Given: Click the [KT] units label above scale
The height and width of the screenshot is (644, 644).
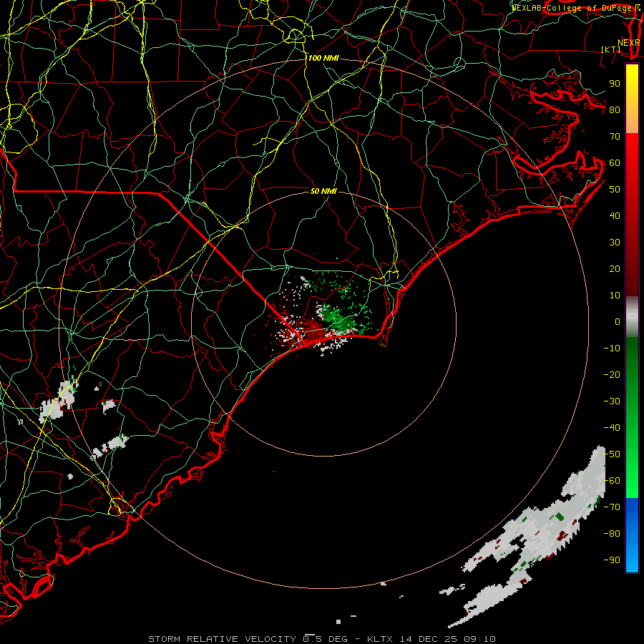Looking at the screenshot, I should [x=611, y=49].
